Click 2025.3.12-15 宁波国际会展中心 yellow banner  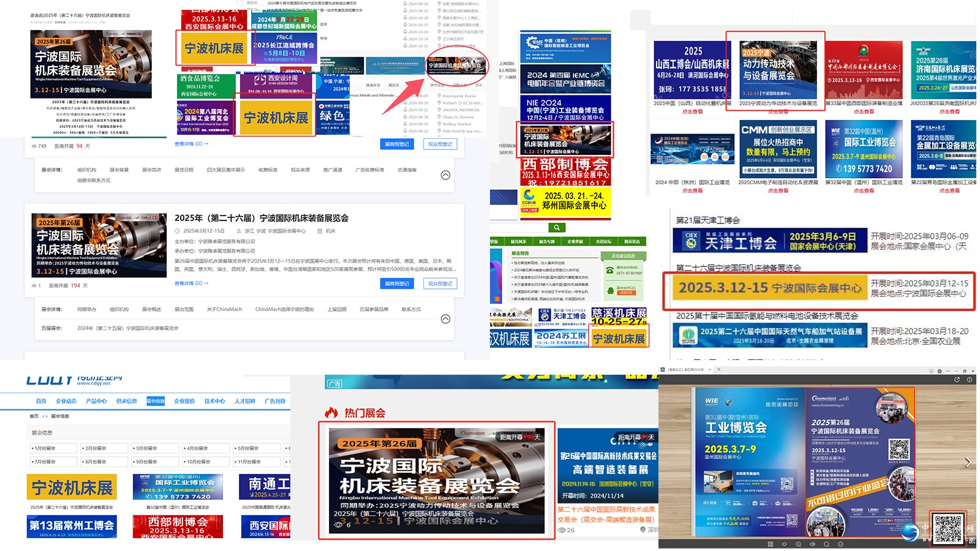(769, 288)
